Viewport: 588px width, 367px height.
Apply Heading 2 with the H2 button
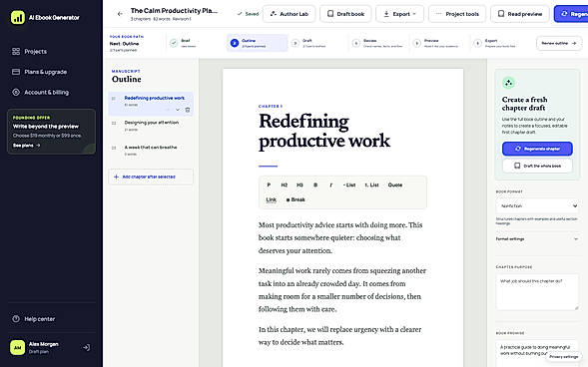click(x=284, y=185)
